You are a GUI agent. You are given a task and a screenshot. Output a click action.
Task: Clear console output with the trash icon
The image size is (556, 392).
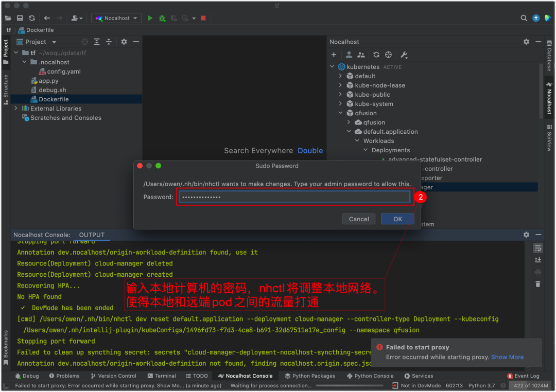[538, 284]
